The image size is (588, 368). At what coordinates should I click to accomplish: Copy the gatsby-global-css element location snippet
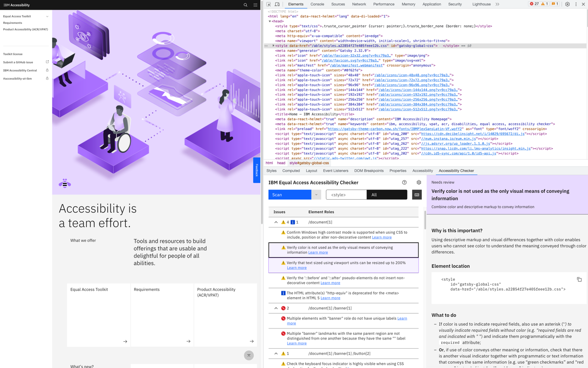(x=579, y=279)
